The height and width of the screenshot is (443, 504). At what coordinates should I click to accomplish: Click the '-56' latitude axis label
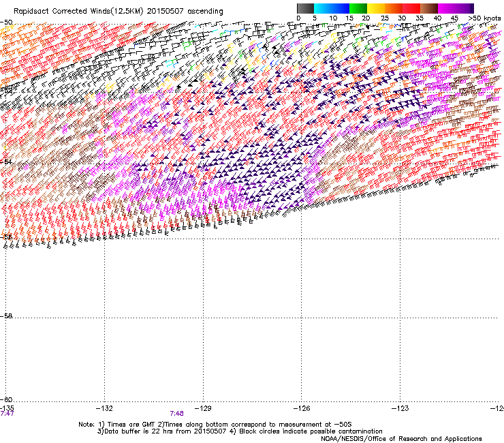tap(6, 236)
